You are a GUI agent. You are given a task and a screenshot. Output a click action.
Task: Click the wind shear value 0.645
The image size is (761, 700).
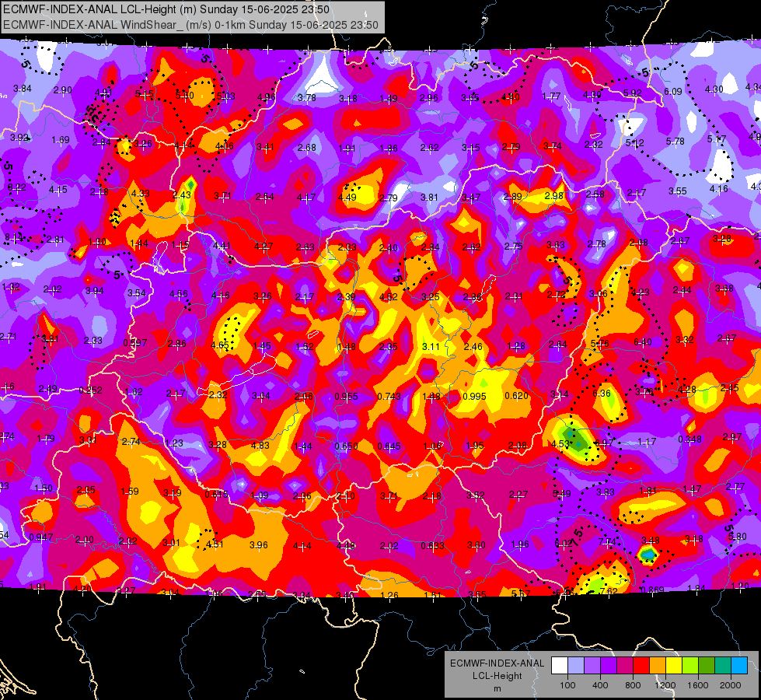coord(389,446)
